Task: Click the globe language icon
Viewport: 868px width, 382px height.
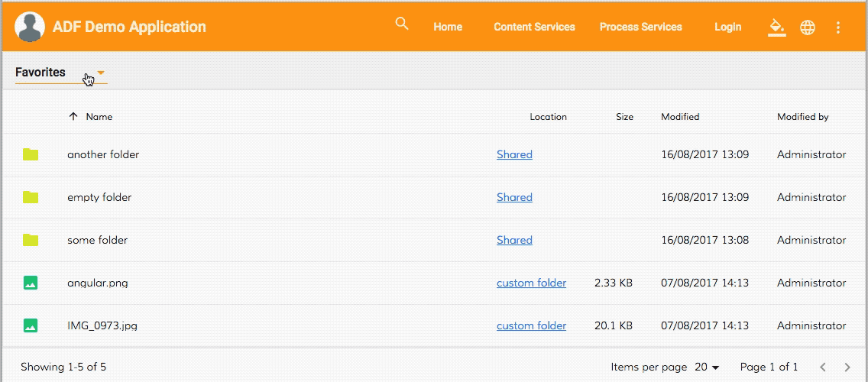Action: coord(807,28)
